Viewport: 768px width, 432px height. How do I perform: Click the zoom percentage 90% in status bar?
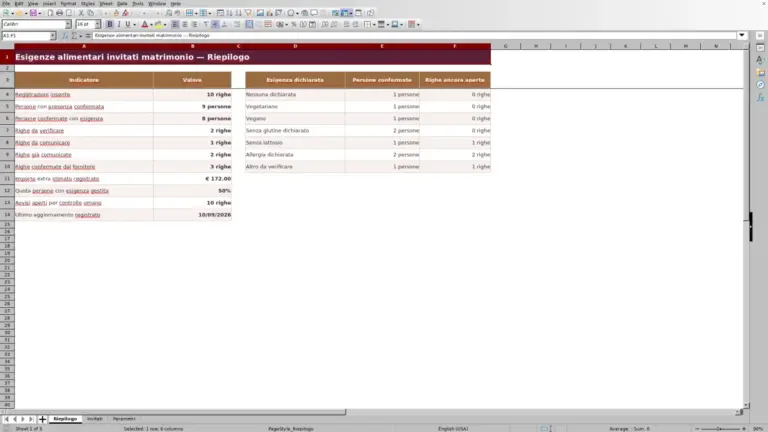coord(758,429)
